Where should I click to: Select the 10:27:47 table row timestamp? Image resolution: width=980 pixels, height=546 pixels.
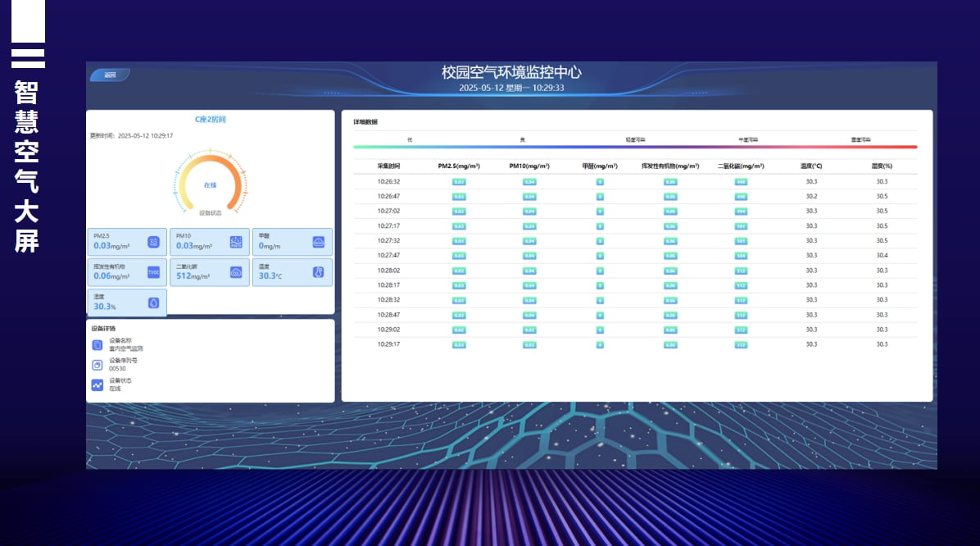point(388,256)
